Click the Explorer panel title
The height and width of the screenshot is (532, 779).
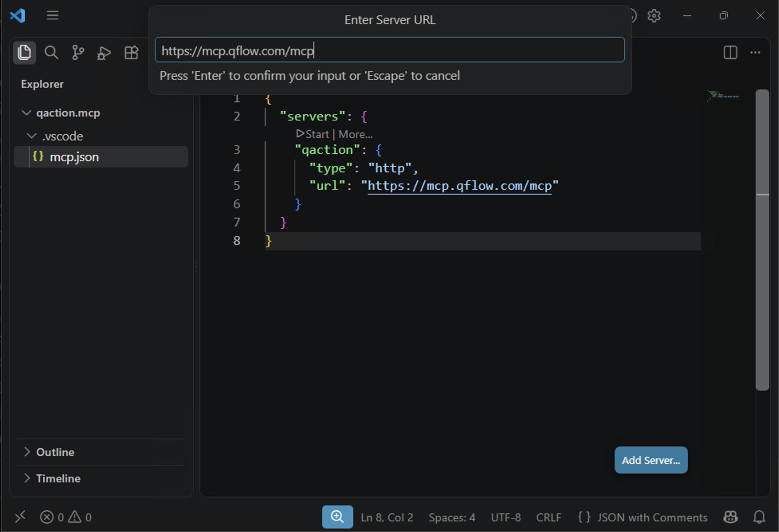(x=42, y=84)
